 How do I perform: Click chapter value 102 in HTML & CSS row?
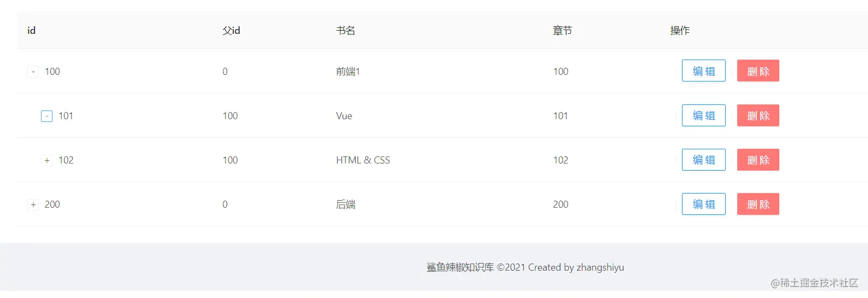pyautogui.click(x=560, y=160)
